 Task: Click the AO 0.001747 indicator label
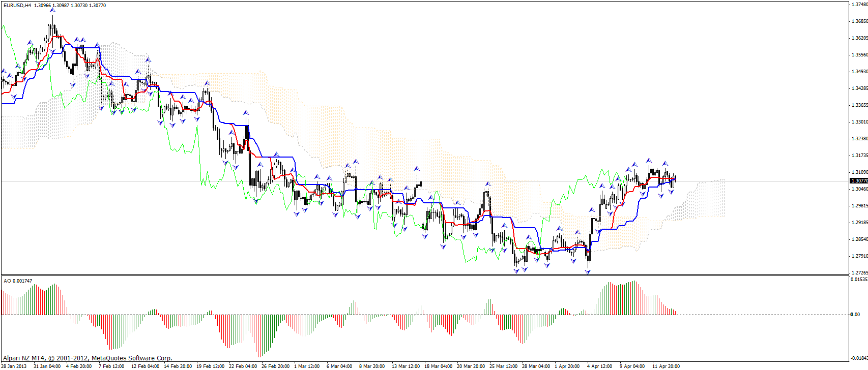pyautogui.click(x=18, y=281)
